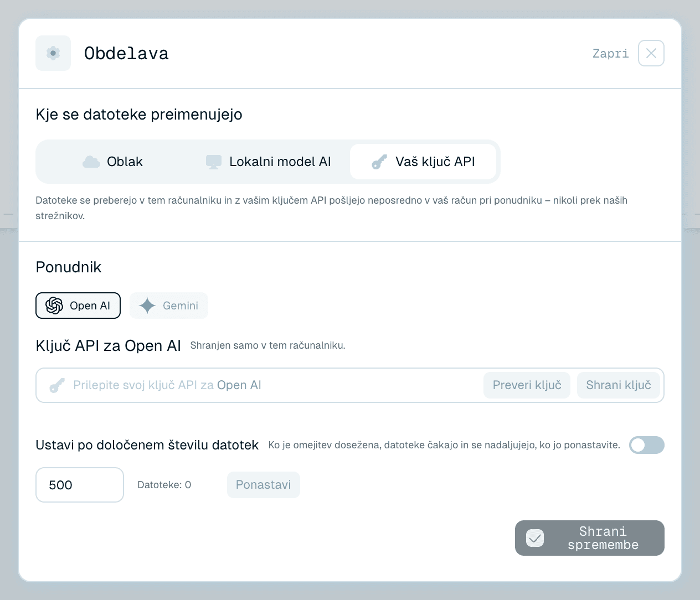
Task: Click the key icon inside the API key field
Action: [x=57, y=385]
